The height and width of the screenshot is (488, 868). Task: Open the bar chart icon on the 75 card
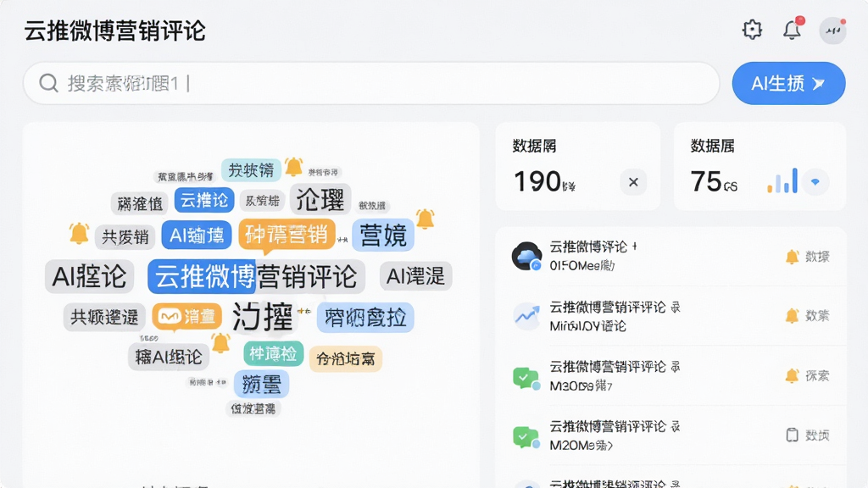pos(782,181)
